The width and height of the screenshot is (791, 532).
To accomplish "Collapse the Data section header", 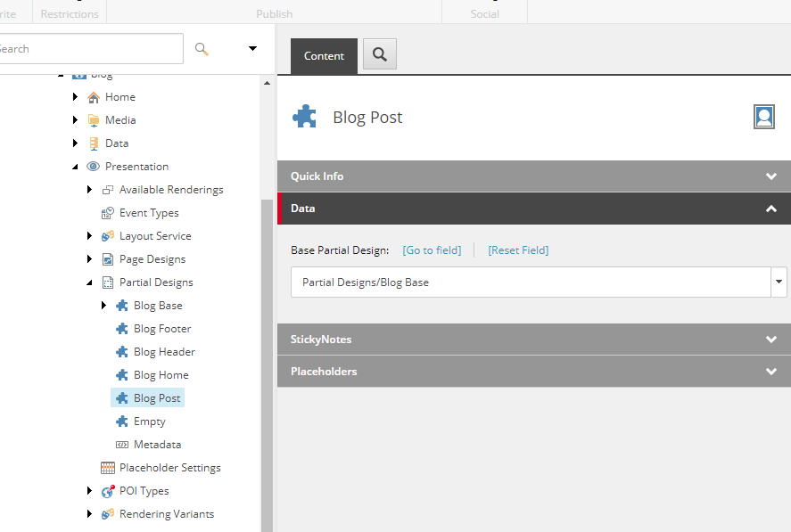I will pos(534,209).
